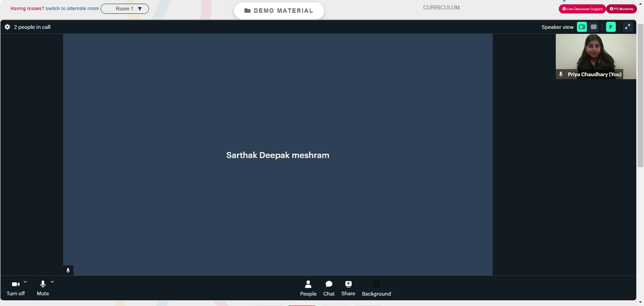Expand microphone options chevron
This screenshot has height=306, width=644.
tap(52, 282)
